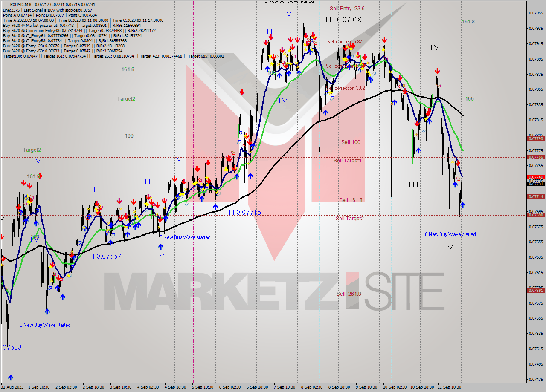Viewport: 546px width, 392px height.
Task: Click the red 0.07714 price tag
Action: coord(536,196)
